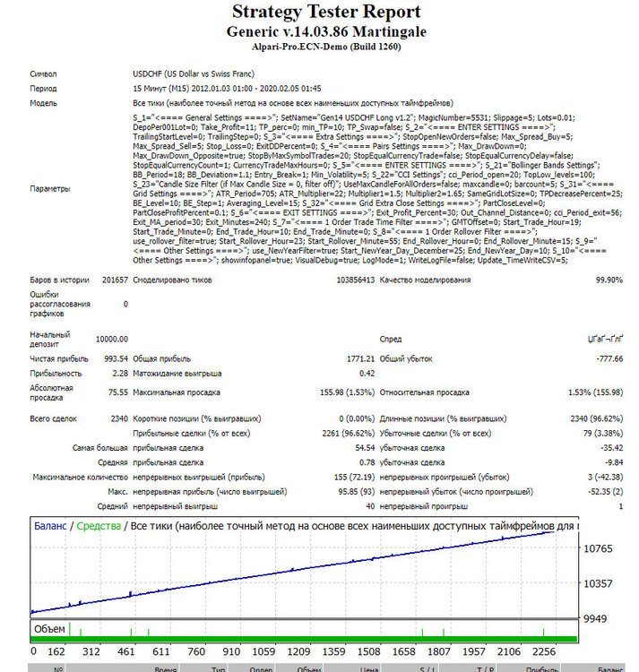
Task: Select the modelling quality "99.90%"
Action: 609,280
